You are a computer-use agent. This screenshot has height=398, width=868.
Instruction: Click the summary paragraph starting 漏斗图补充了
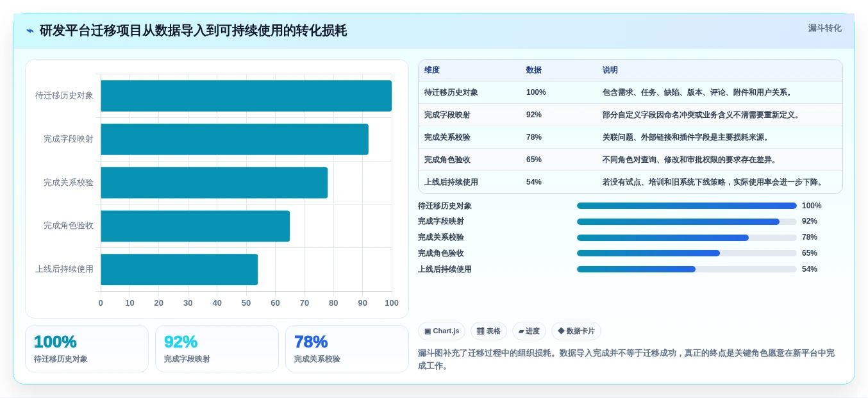626,360
